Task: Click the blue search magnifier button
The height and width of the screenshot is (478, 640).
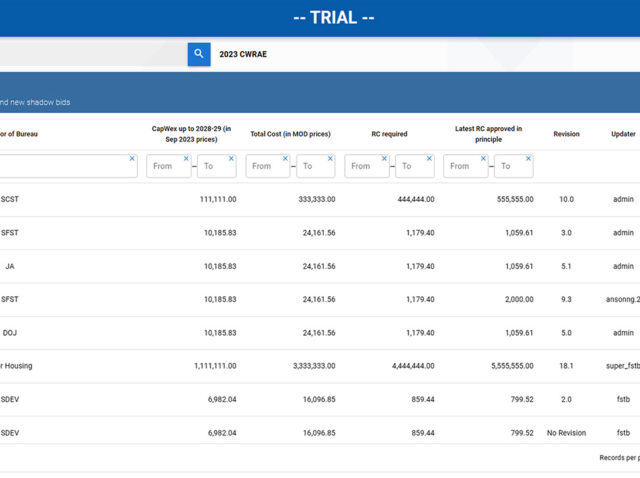Action: [199, 54]
